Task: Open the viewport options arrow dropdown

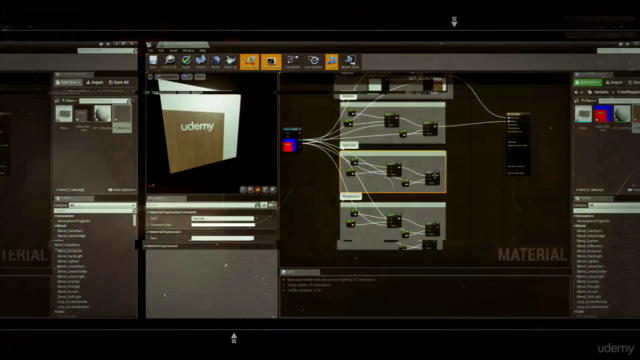Action: point(150,77)
